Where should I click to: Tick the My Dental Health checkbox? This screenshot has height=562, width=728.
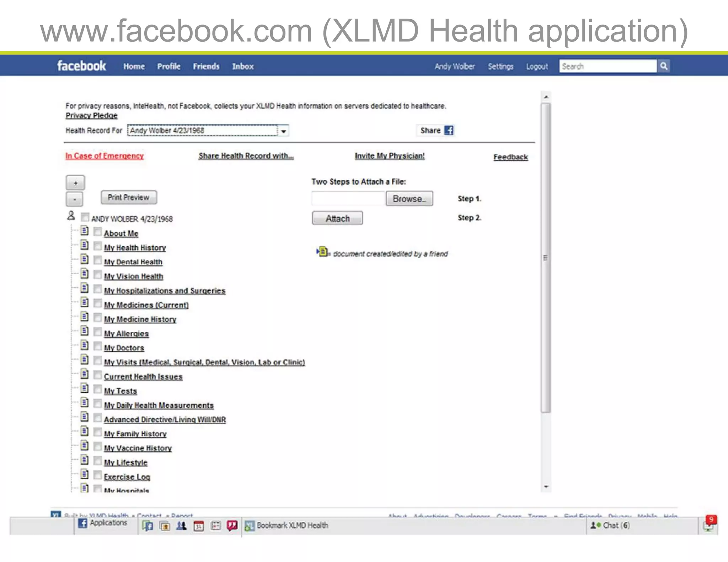(98, 260)
